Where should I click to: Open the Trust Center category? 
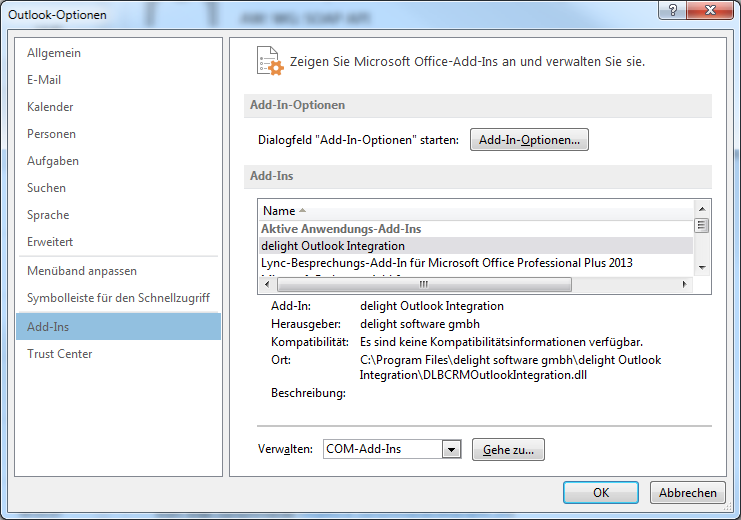click(59, 353)
